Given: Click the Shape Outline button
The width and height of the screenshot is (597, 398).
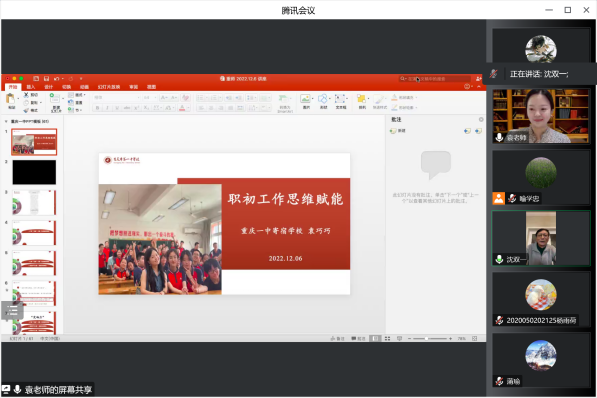Looking at the screenshot, I should [403, 108].
